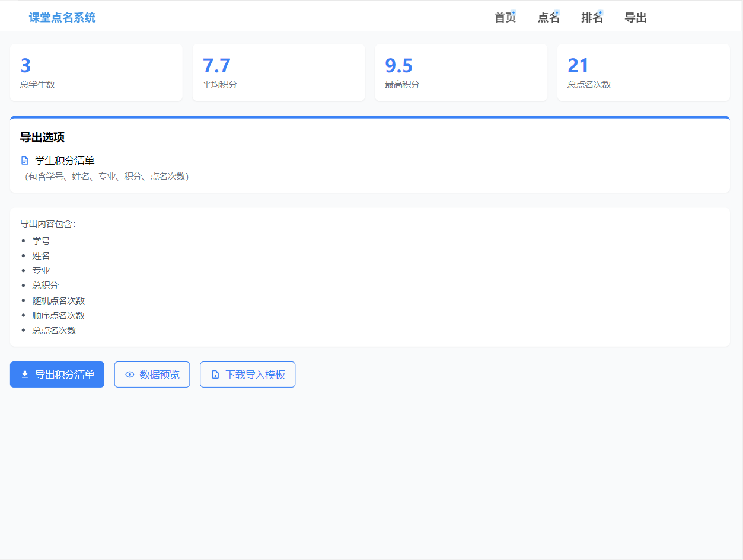This screenshot has width=743, height=560.
Task: Click 下载导入模板 to download the template
Action: pyautogui.click(x=247, y=374)
